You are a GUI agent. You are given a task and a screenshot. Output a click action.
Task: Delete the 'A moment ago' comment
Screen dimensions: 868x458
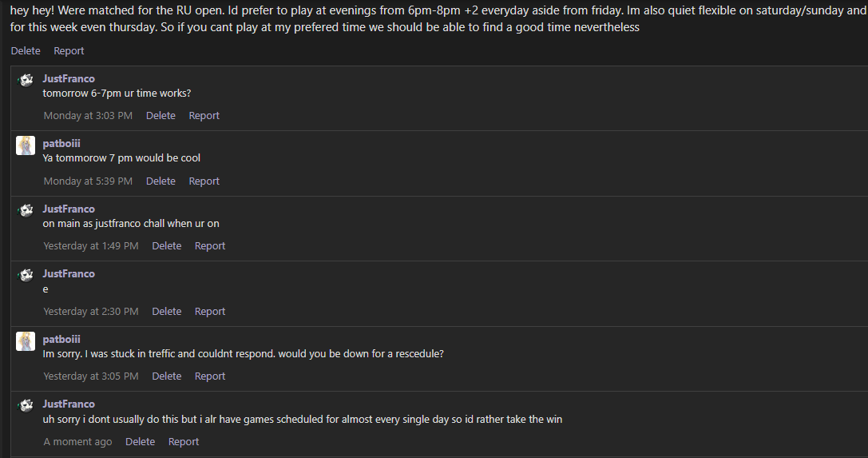pos(140,441)
